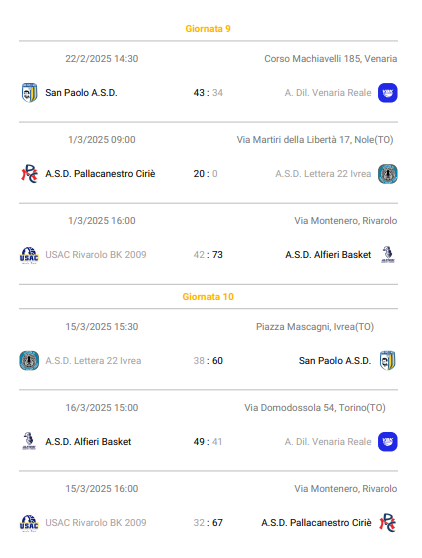
Task: Click San Paolo A.S.D. logo in Giornata 9
Action: tap(29, 93)
